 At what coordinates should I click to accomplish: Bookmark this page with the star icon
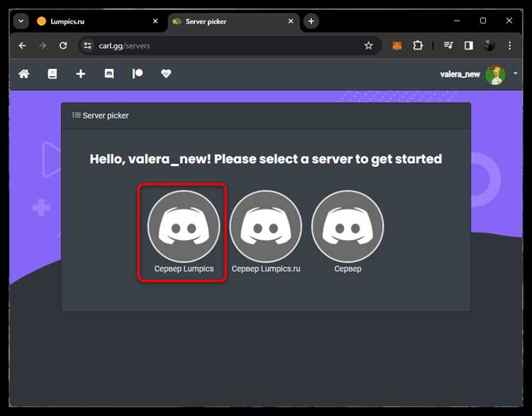[369, 45]
